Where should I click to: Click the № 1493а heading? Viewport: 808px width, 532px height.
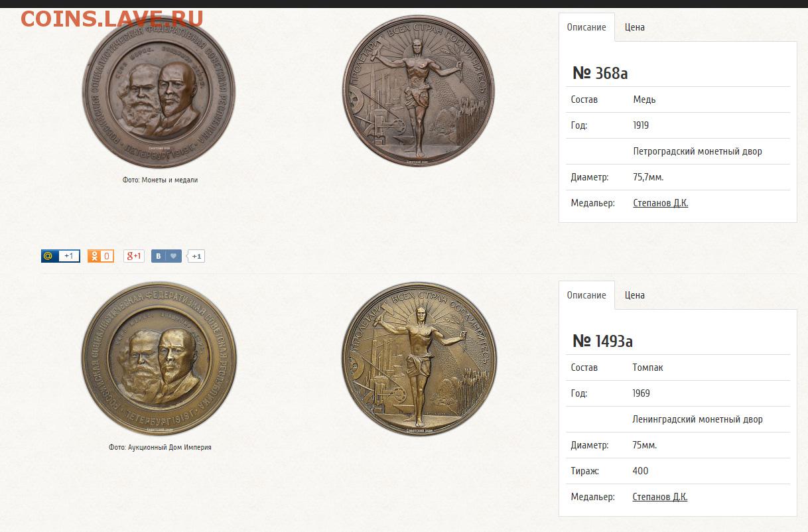click(x=602, y=341)
